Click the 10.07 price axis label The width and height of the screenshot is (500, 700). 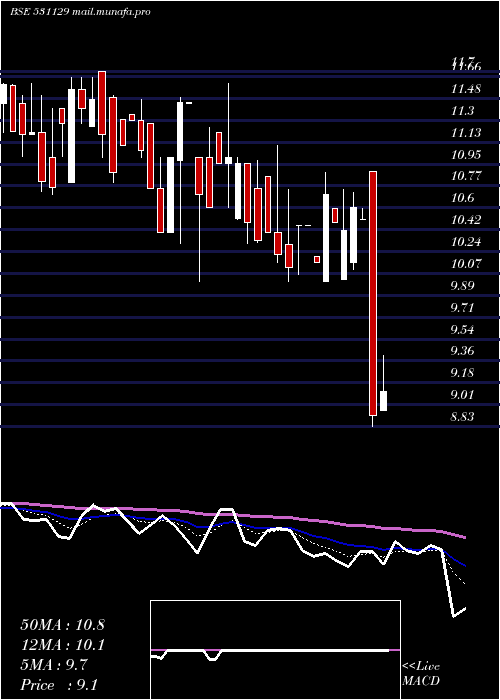[466, 263]
